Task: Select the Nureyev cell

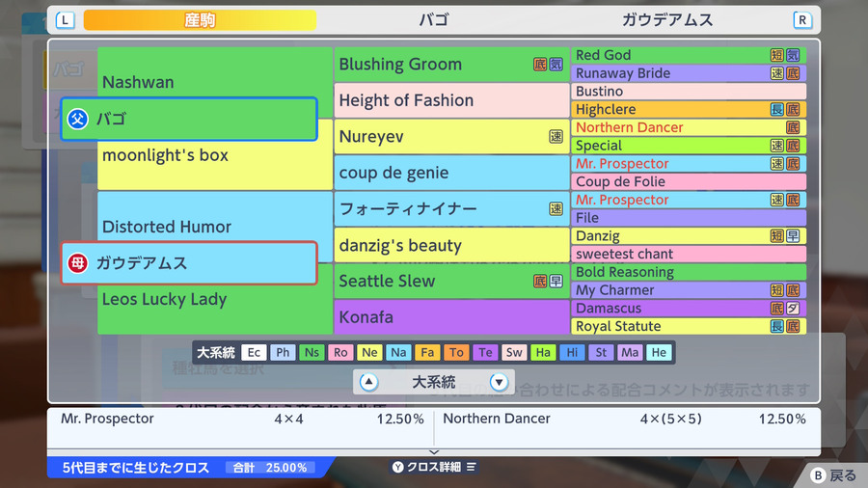Action: pyautogui.click(x=451, y=137)
